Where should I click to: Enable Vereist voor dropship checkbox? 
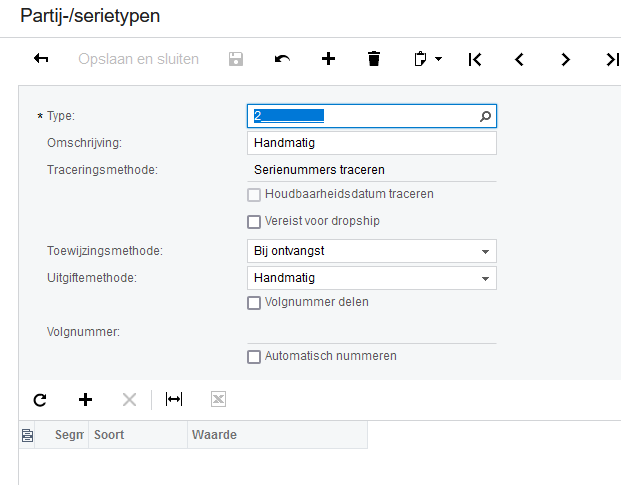pos(254,222)
